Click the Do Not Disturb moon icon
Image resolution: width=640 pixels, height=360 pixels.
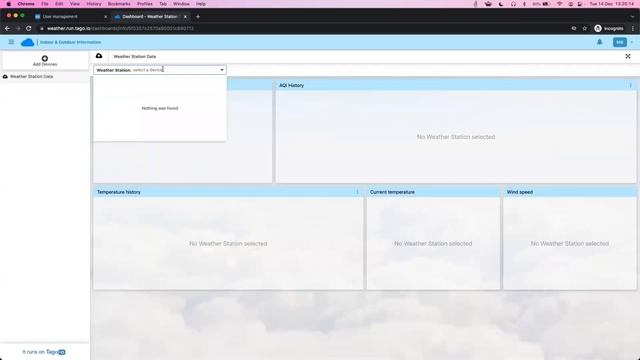point(501,4)
